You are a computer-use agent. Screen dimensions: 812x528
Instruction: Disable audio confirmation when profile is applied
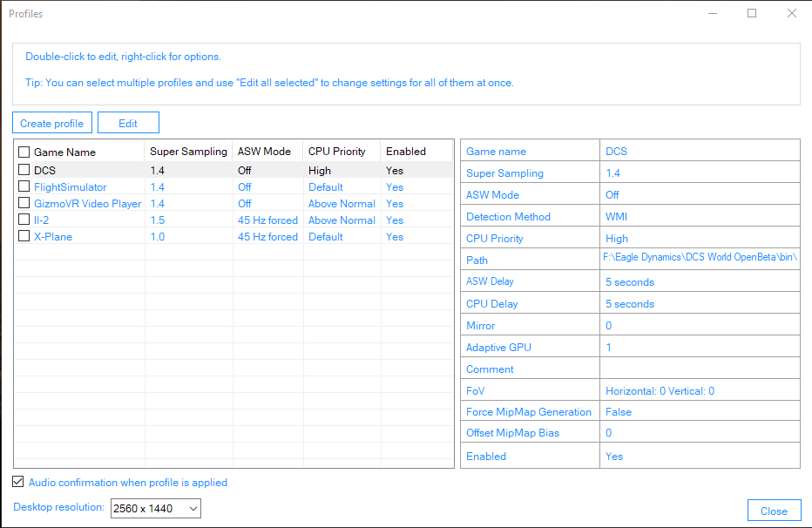(18, 482)
